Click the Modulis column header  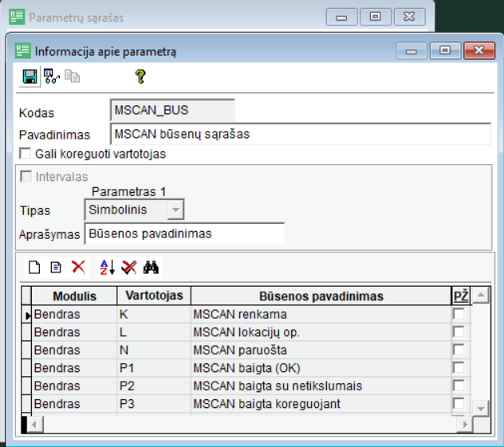74,296
